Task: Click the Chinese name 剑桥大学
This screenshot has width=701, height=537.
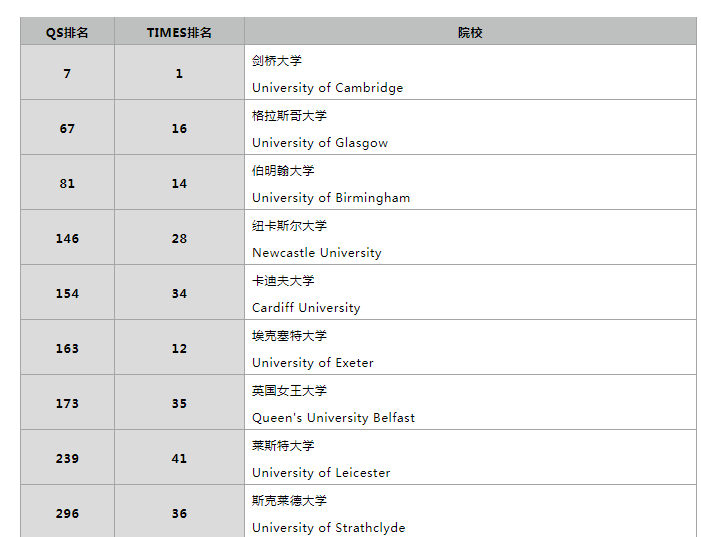Action: click(x=277, y=61)
